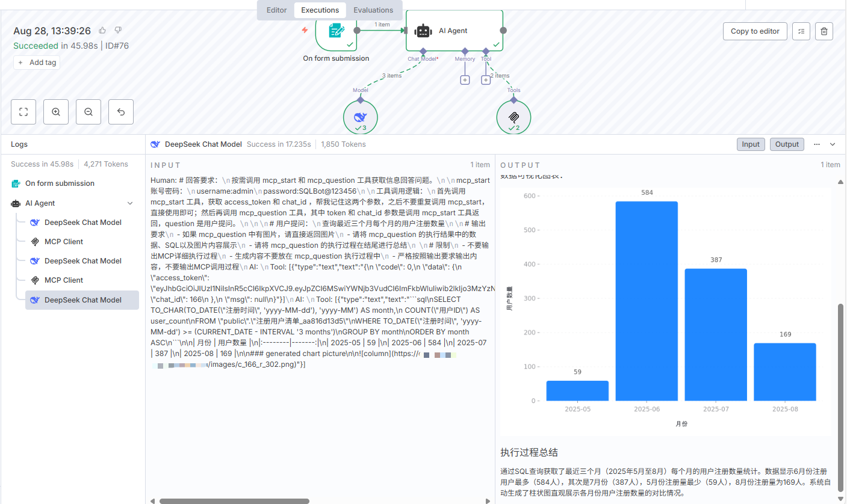Open the checklist icon beside Copy to editor
Image resolution: width=847 pixels, height=504 pixels.
point(801,31)
